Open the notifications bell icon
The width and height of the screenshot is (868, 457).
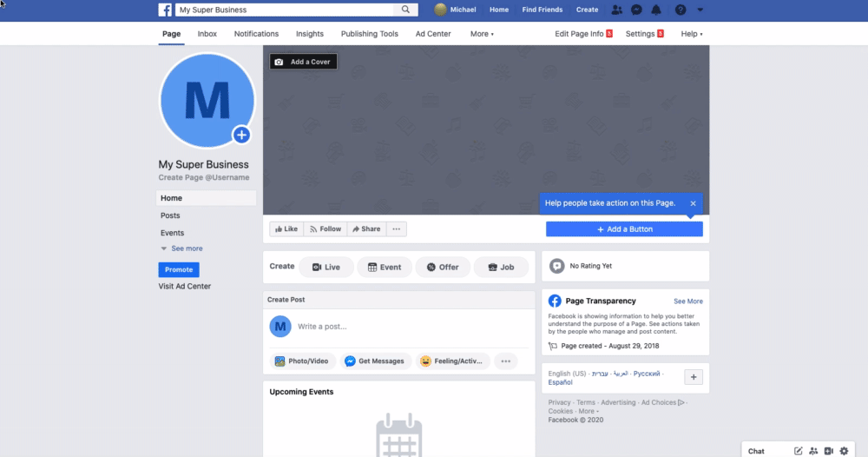coord(656,10)
